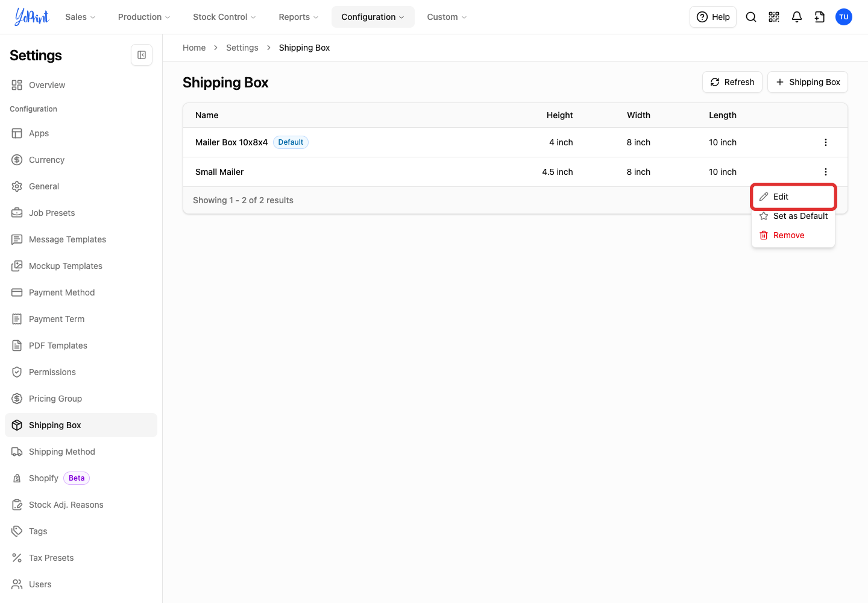
Task: Select Set as Default menu option
Action: [x=793, y=216]
